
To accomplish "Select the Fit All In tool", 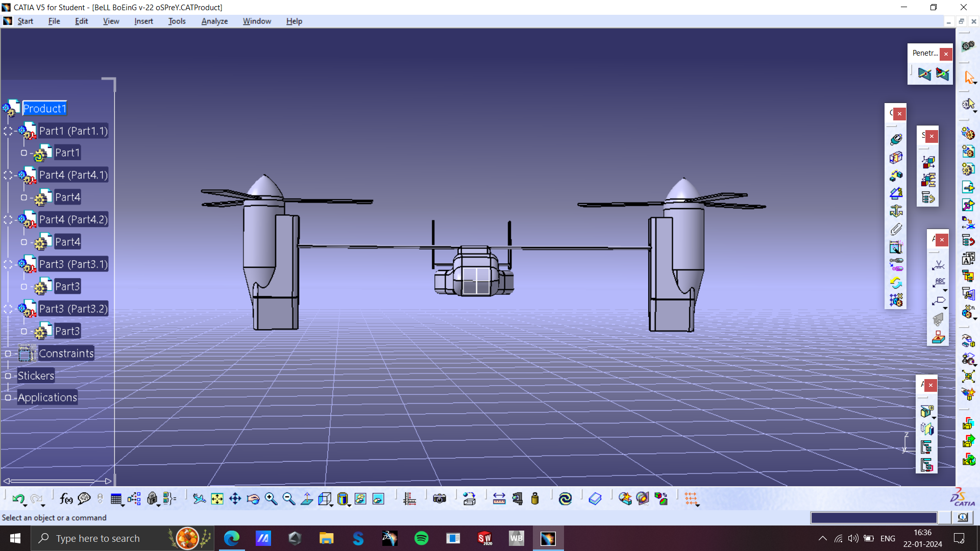I will coord(217,498).
